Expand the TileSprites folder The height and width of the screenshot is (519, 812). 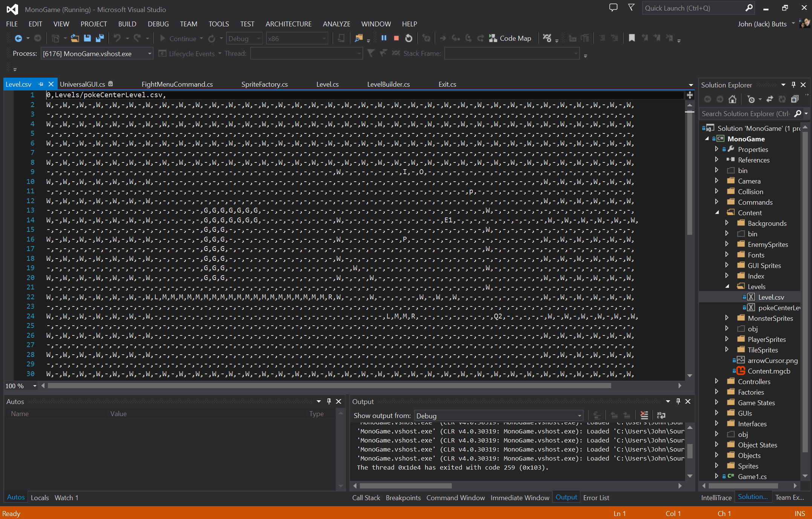(x=727, y=350)
